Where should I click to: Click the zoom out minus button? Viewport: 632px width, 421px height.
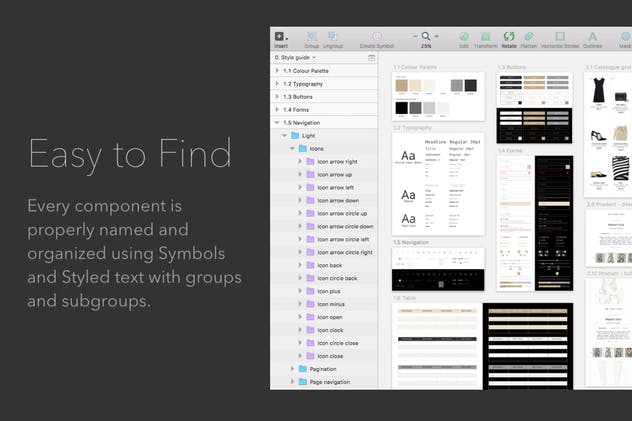point(415,36)
